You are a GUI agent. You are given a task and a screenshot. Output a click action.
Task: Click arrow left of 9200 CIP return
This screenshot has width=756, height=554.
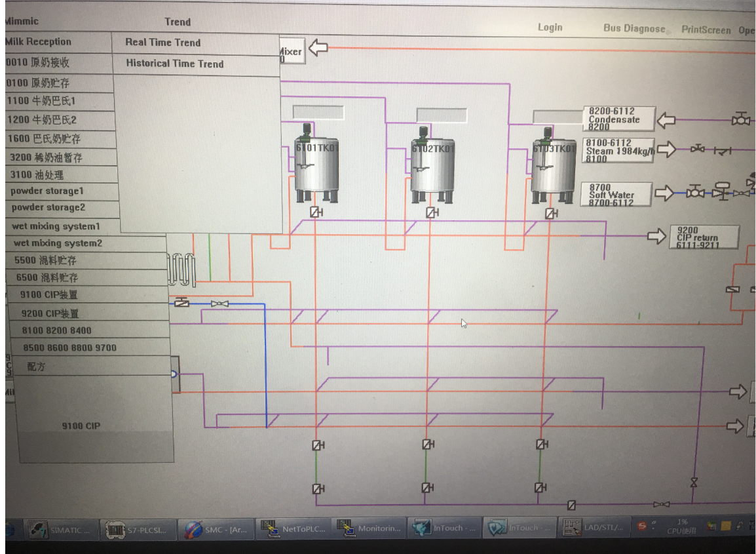[657, 237]
